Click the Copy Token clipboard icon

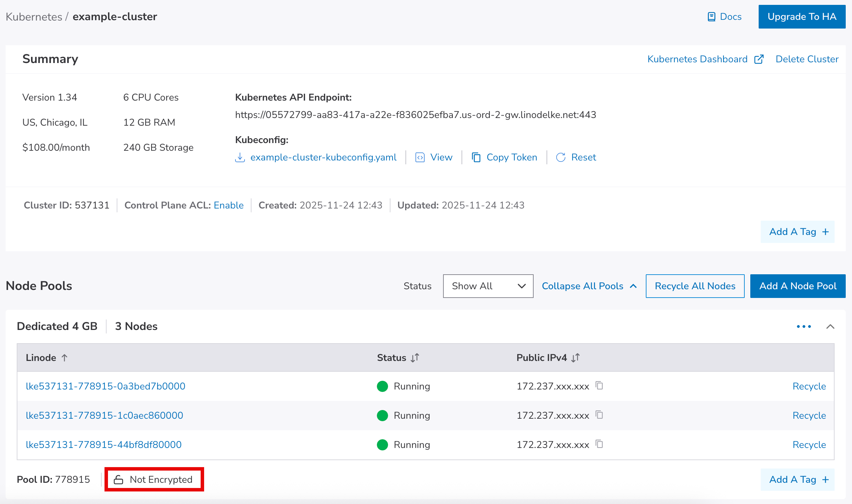click(x=476, y=157)
